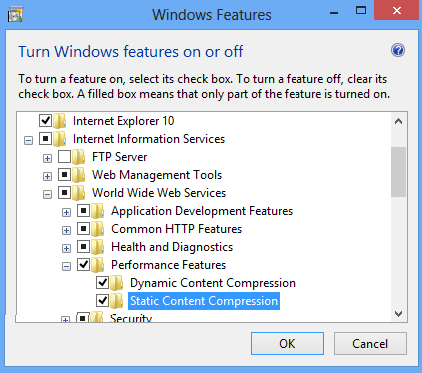Click the scrollbar down arrow

[398, 314]
